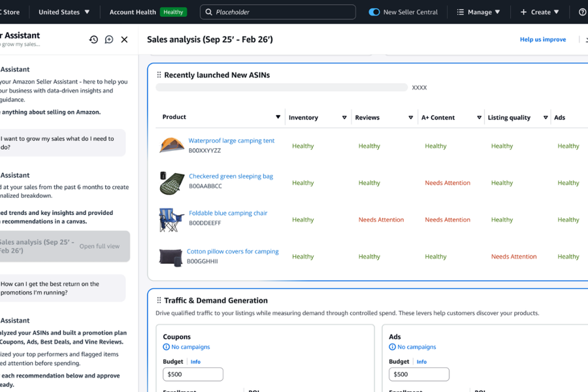
Task: Toggle the New Seller Central switch
Action: [x=374, y=12]
